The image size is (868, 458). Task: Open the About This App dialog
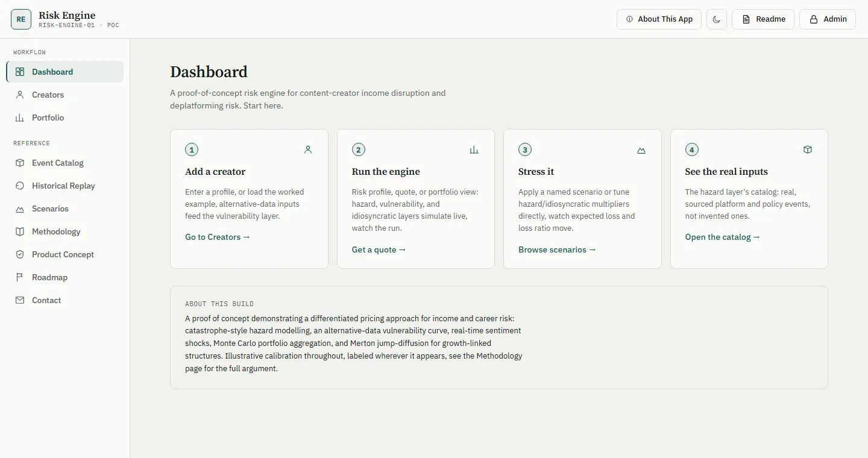[659, 19]
